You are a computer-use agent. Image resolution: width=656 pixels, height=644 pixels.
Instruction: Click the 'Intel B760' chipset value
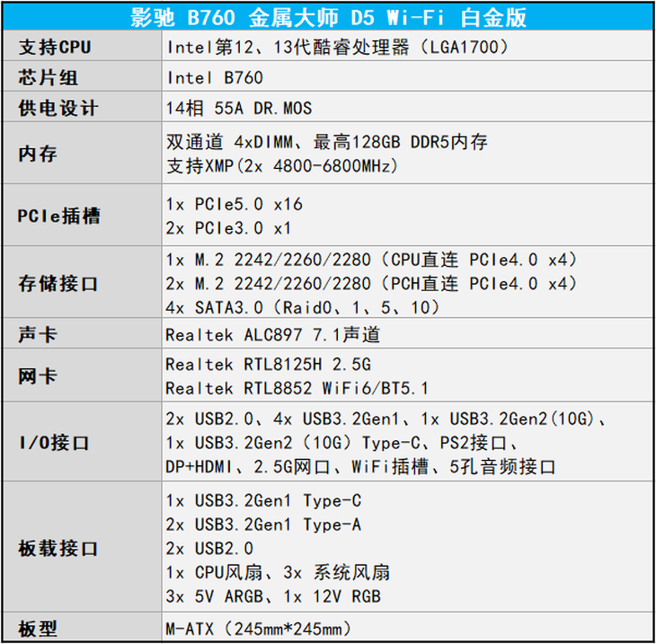(215, 78)
